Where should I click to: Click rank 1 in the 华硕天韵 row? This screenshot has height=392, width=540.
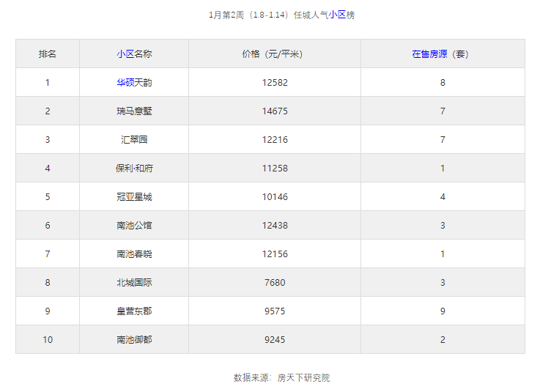click(48, 82)
